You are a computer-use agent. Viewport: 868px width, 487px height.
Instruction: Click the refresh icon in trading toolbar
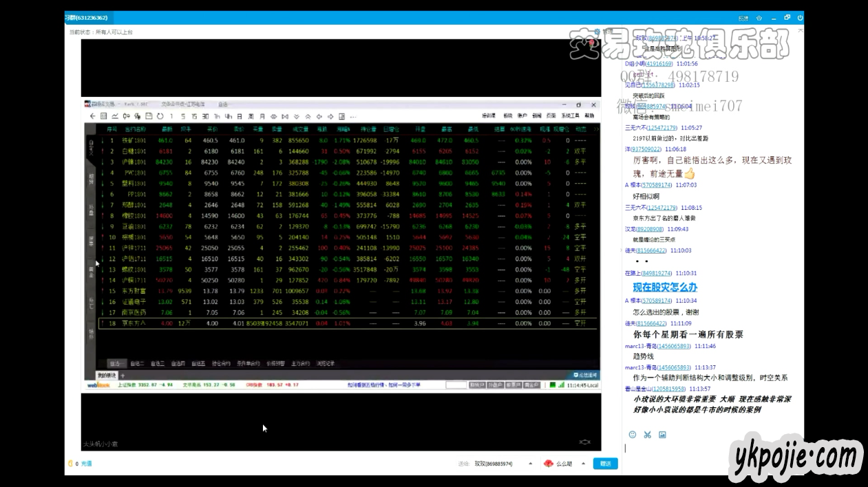tap(160, 116)
